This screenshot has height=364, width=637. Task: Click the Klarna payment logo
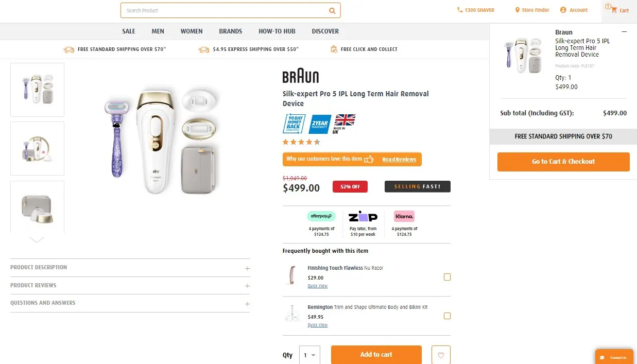pos(404,216)
